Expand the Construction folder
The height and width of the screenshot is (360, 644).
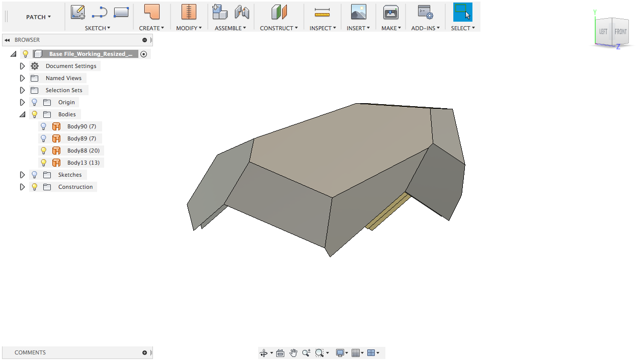click(22, 187)
